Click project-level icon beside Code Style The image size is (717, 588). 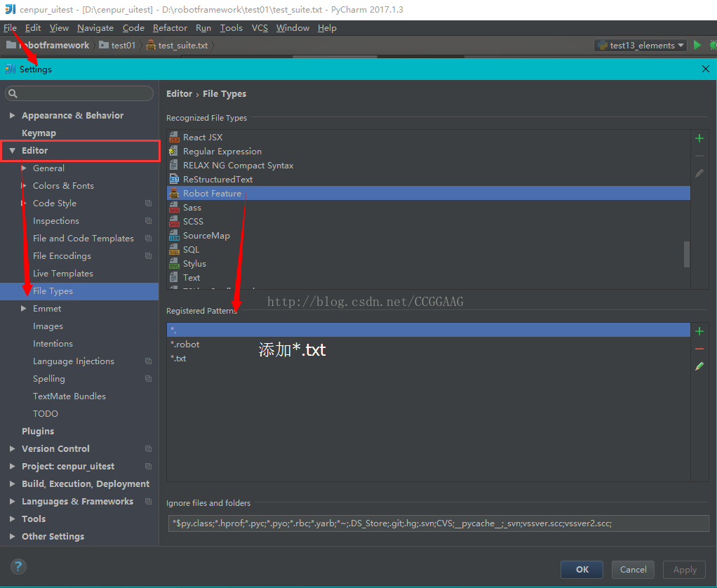point(148,203)
